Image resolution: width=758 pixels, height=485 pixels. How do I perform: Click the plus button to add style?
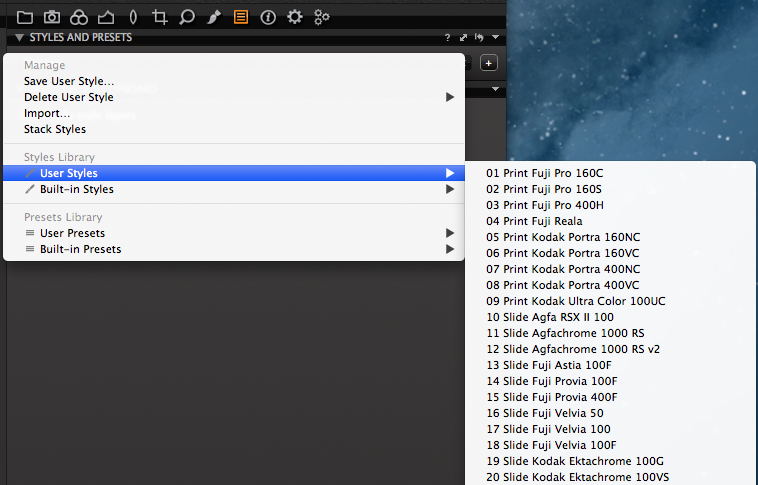489,63
